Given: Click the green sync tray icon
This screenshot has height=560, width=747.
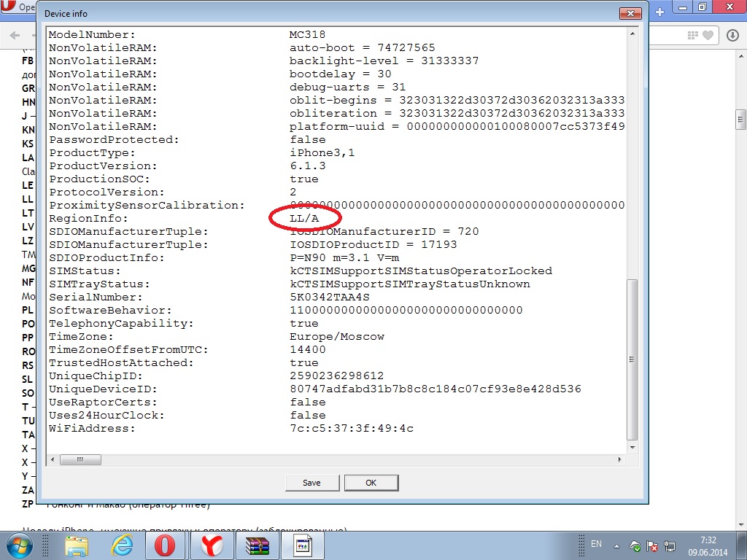Looking at the screenshot, I should pos(635,546).
